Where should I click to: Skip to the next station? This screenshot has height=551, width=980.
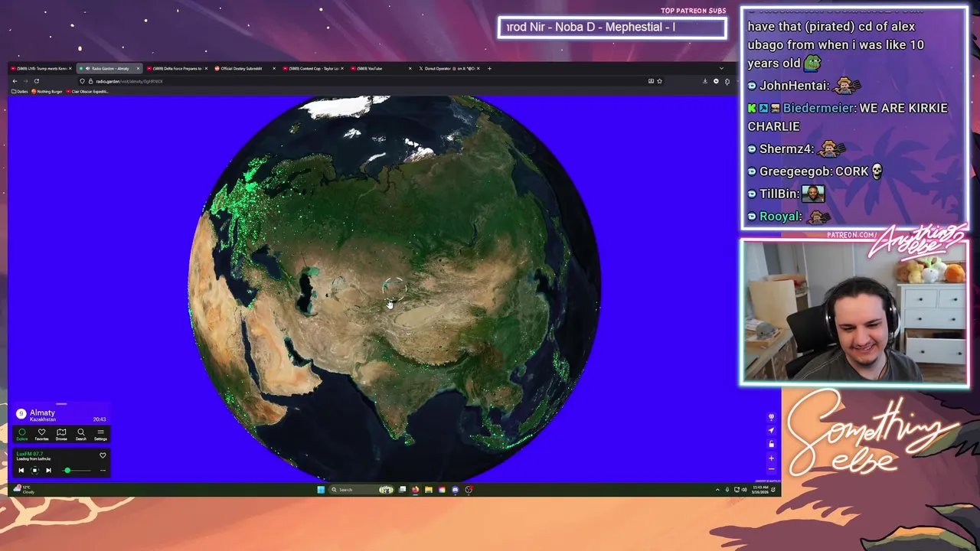(x=48, y=471)
